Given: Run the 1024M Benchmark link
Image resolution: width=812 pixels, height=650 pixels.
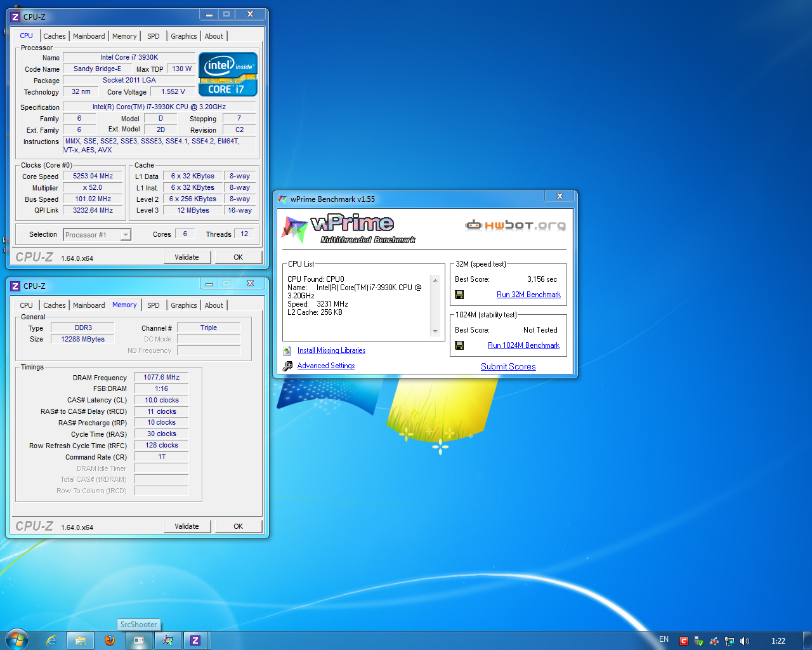Looking at the screenshot, I should 523,345.
